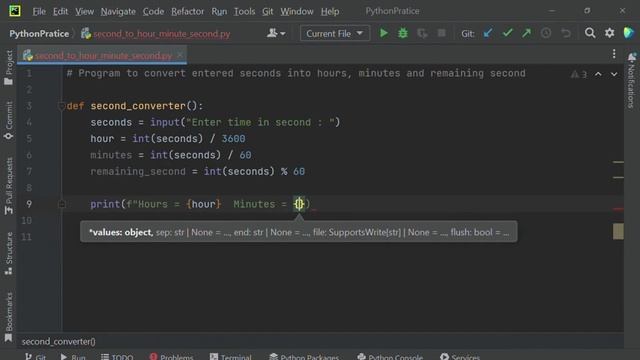The image size is (640, 360).
Task: Open the Python Console tool window
Action: pyautogui.click(x=390, y=357)
